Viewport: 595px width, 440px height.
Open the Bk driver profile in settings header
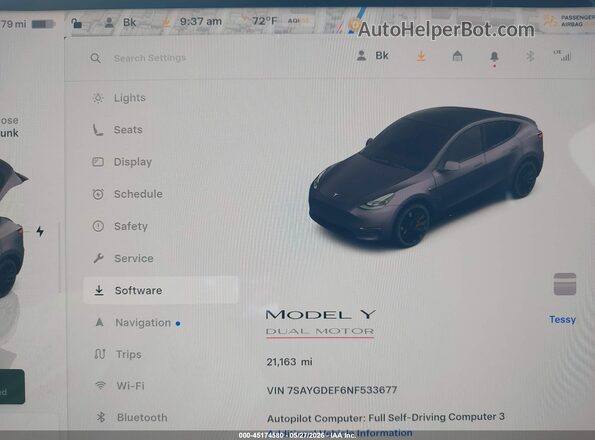tap(373, 56)
